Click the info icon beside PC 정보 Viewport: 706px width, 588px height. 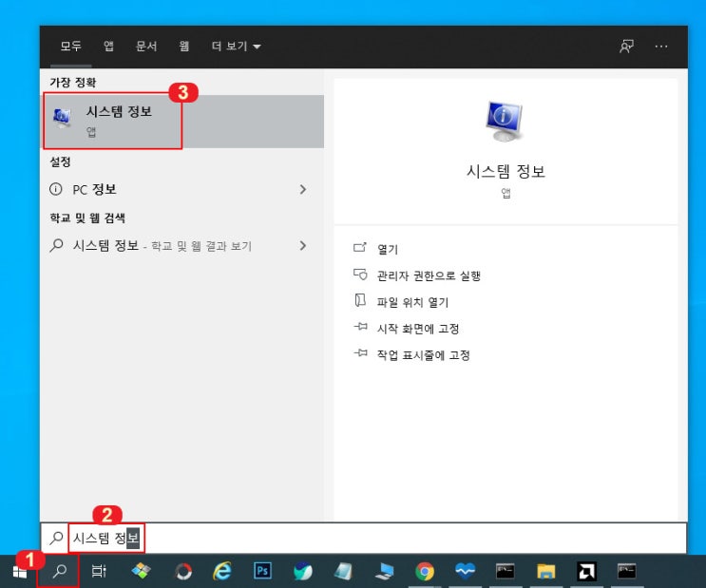(x=56, y=189)
